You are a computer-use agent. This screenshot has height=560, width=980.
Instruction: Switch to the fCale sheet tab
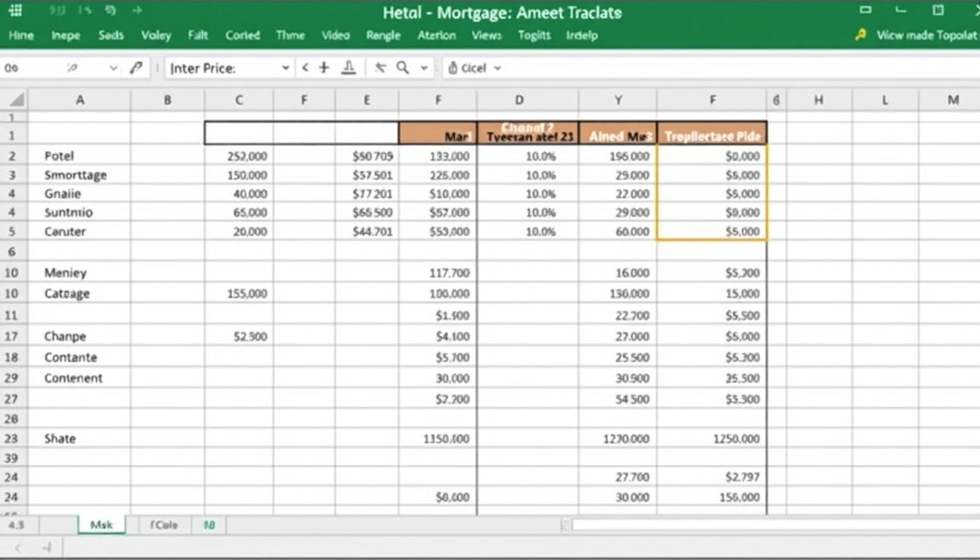pyautogui.click(x=163, y=524)
